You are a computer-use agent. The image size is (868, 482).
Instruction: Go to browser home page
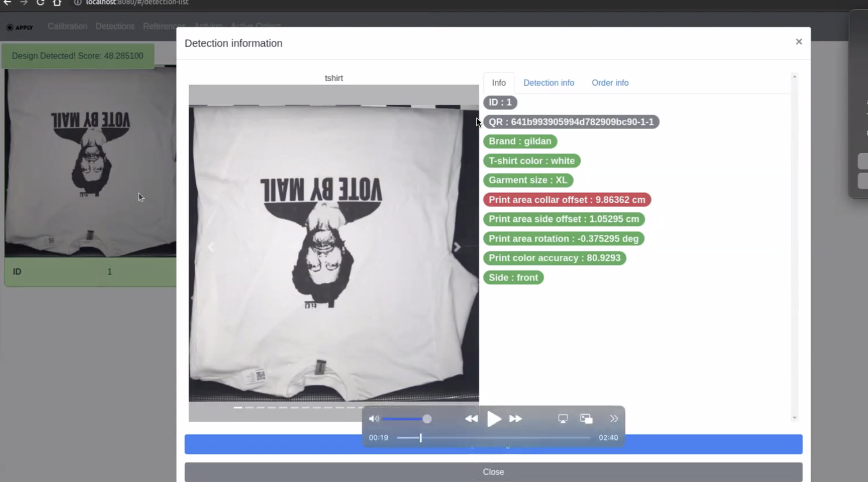57,3
